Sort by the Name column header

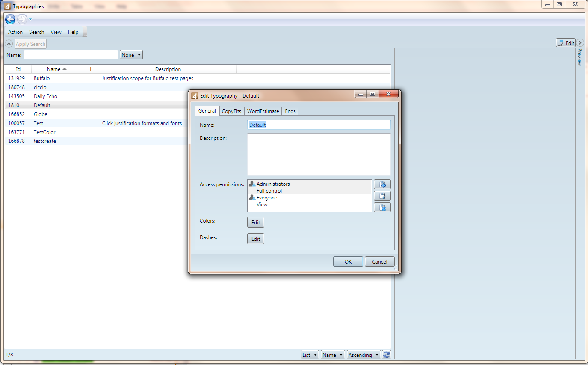pos(57,69)
